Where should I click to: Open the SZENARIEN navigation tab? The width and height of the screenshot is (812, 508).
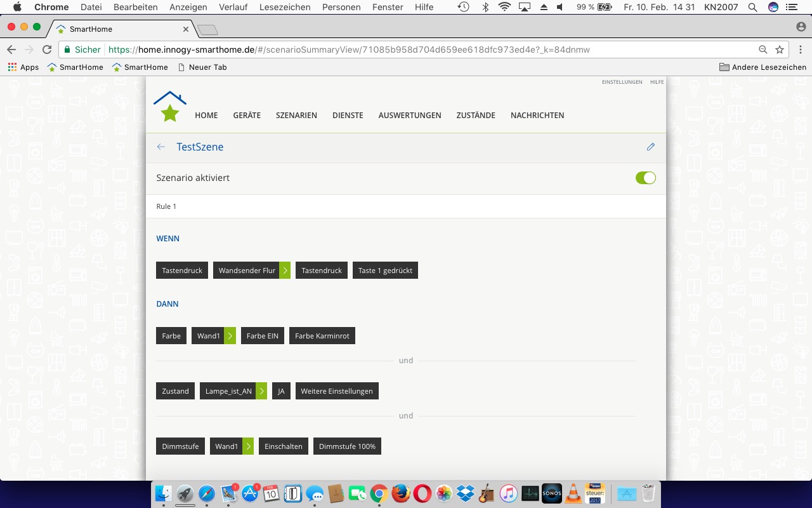(x=296, y=116)
